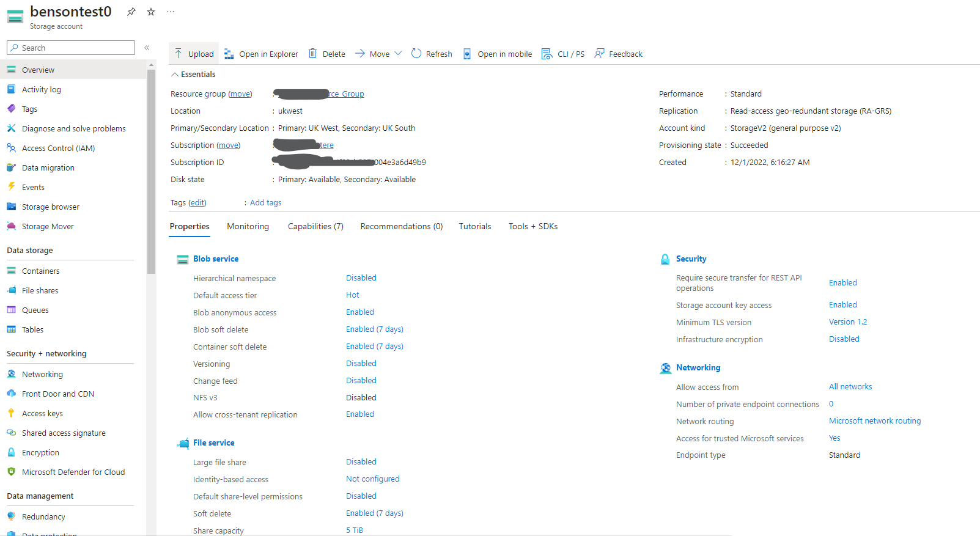Select the Properties tab

[190, 226]
